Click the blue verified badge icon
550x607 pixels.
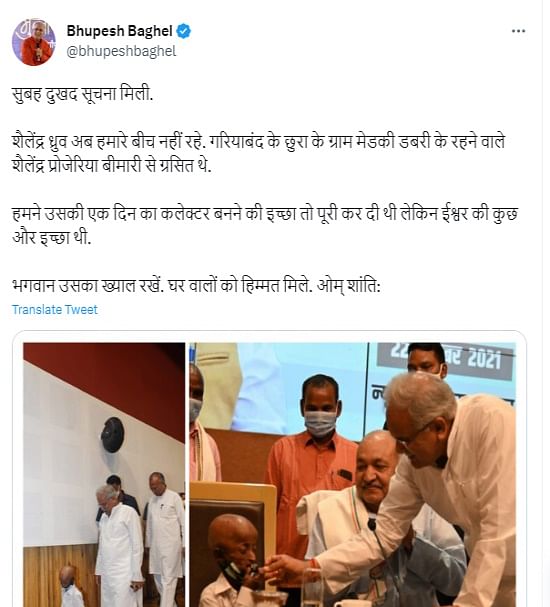(x=183, y=31)
